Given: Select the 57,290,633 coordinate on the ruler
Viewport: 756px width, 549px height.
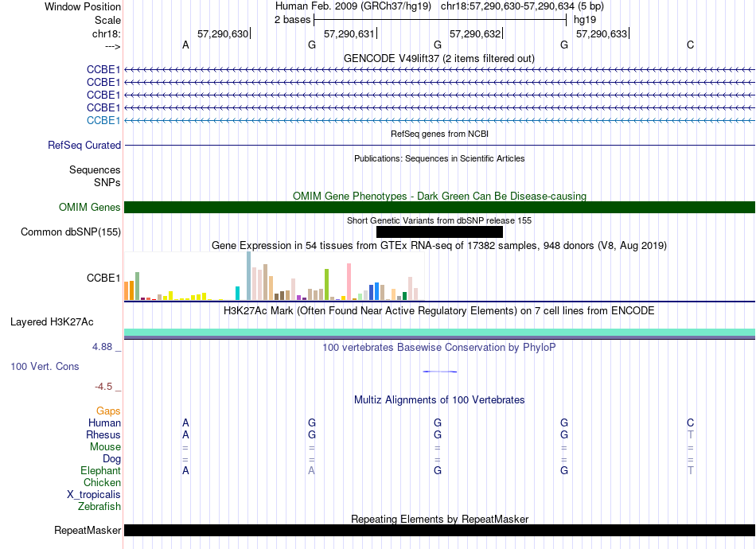Looking at the screenshot, I should coord(602,33).
